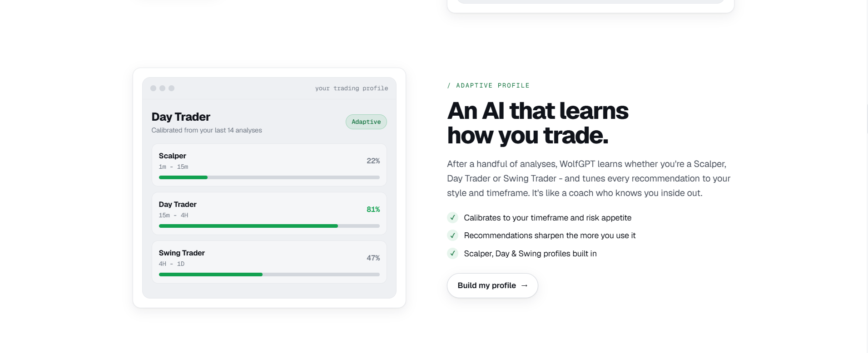Click the second gray window dot
This screenshot has width=868, height=353.
pyautogui.click(x=162, y=88)
